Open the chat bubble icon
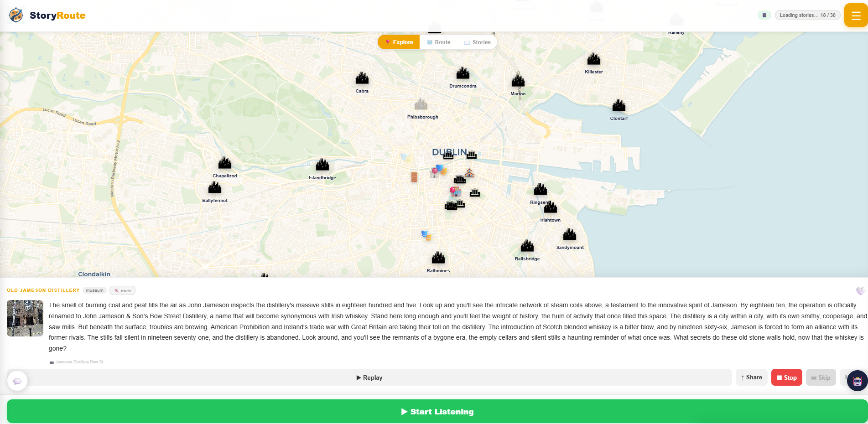 click(17, 381)
